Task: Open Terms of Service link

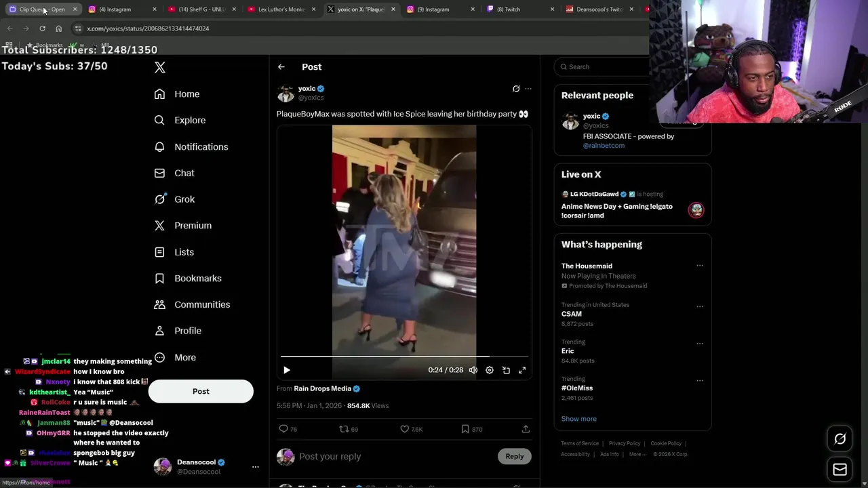Action: click(580, 443)
